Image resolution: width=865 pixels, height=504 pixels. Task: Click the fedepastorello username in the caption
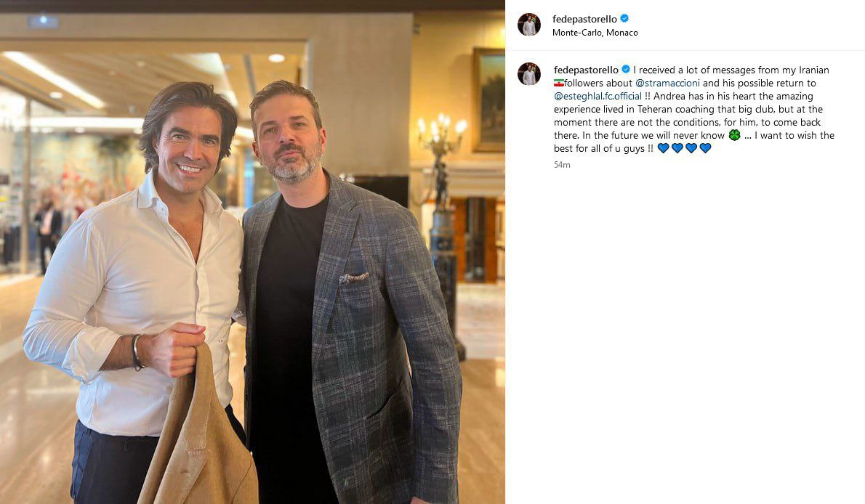tap(586, 70)
